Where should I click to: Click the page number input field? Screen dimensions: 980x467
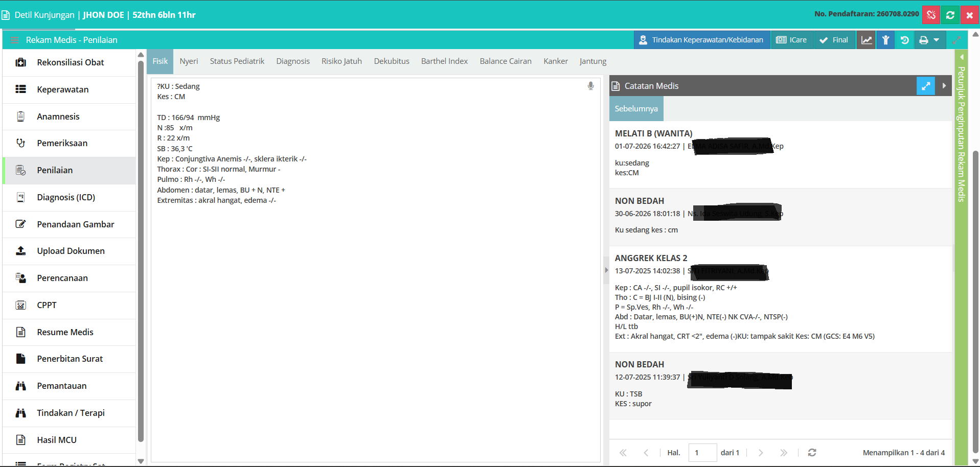pos(702,453)
